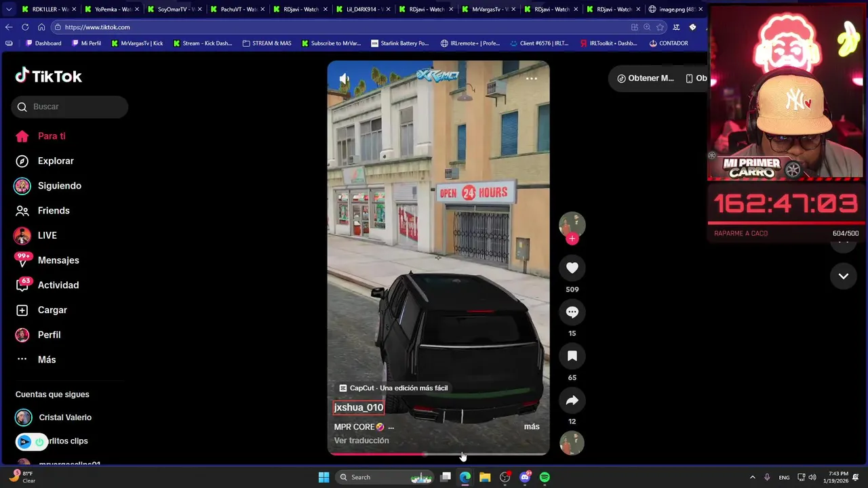Viewport: 868px width, 488px height.
Task: Like the video with the heart
Action: point(572,268)
